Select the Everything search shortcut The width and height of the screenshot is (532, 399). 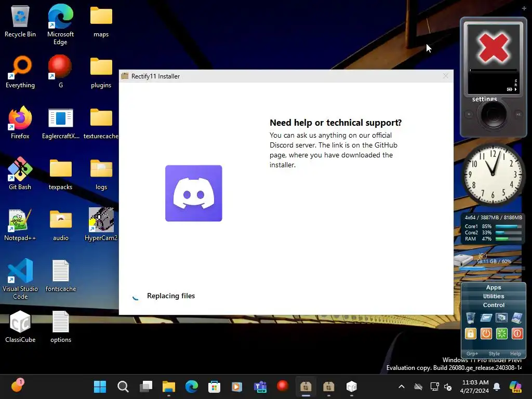pos(20,72)
